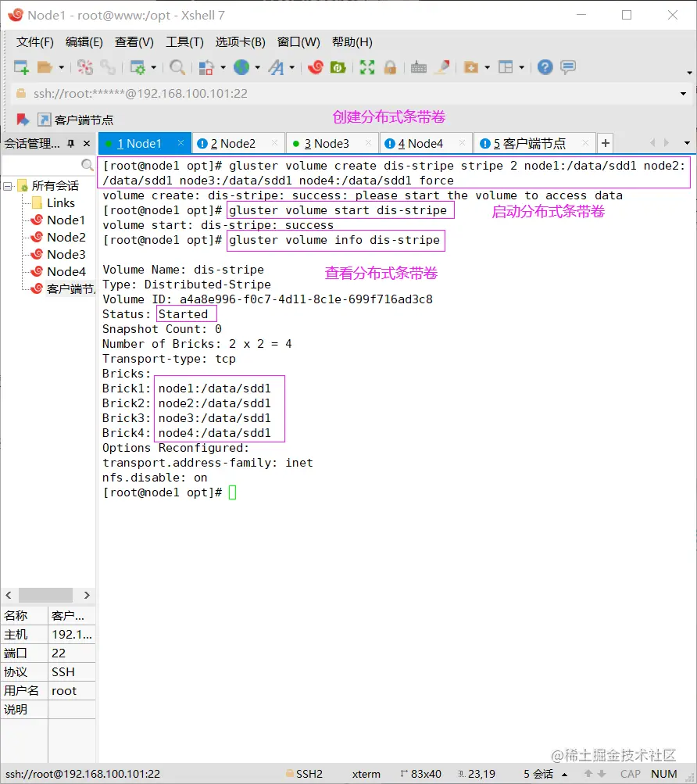Switch to the 4 Node4 tab
The height and width of the screenshot is (784, 697).
click(x=426, y=144)
